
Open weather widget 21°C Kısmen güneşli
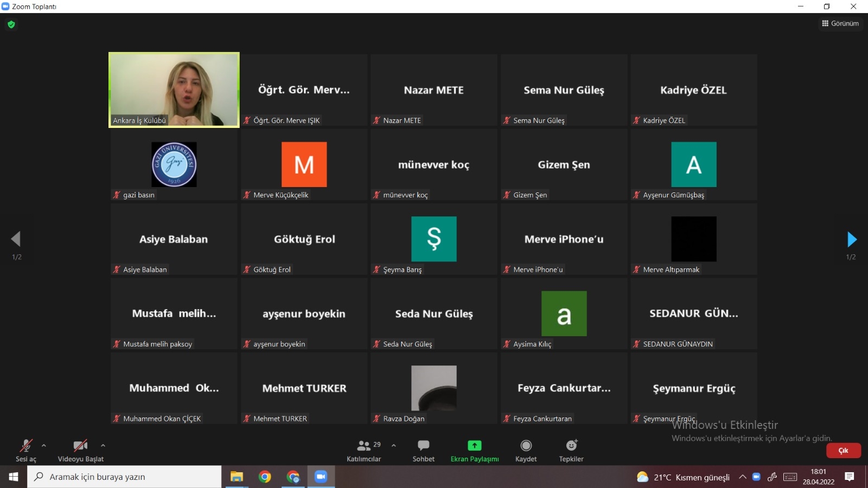[683, 477]
